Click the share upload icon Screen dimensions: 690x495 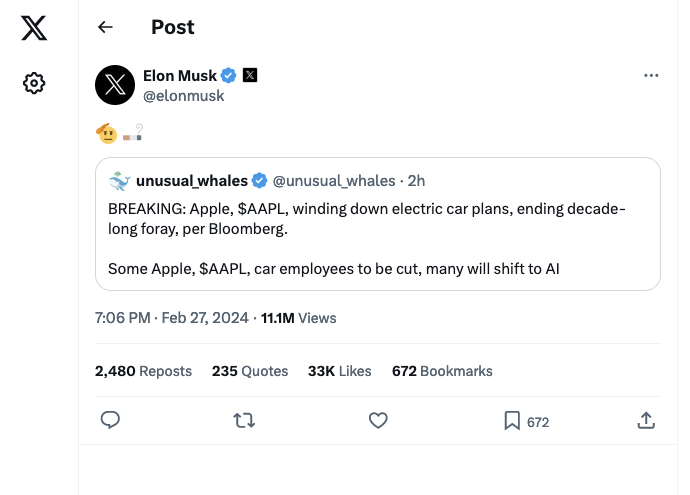646,421
